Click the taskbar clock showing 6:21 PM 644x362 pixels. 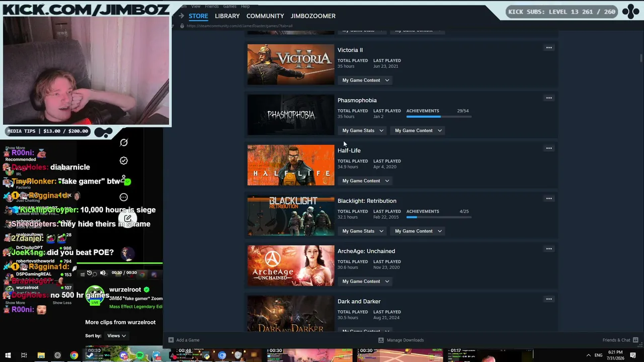pos(615,355)
